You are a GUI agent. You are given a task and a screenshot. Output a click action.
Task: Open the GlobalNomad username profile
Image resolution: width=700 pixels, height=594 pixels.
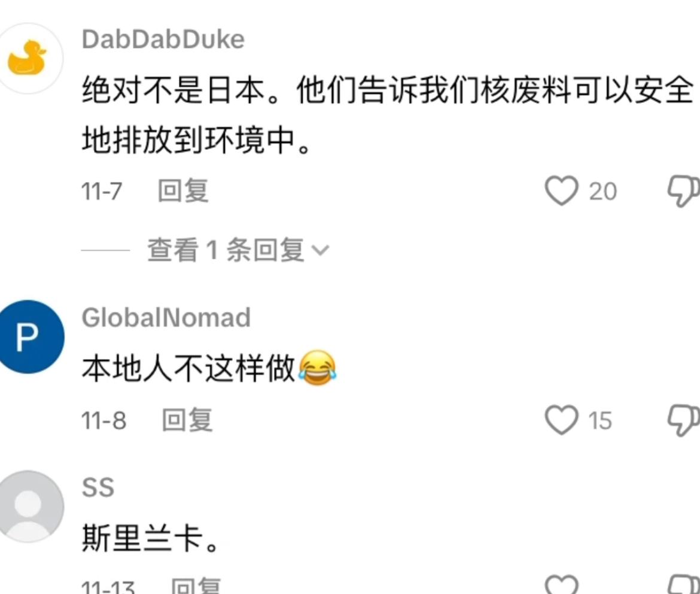click(166, 318)
